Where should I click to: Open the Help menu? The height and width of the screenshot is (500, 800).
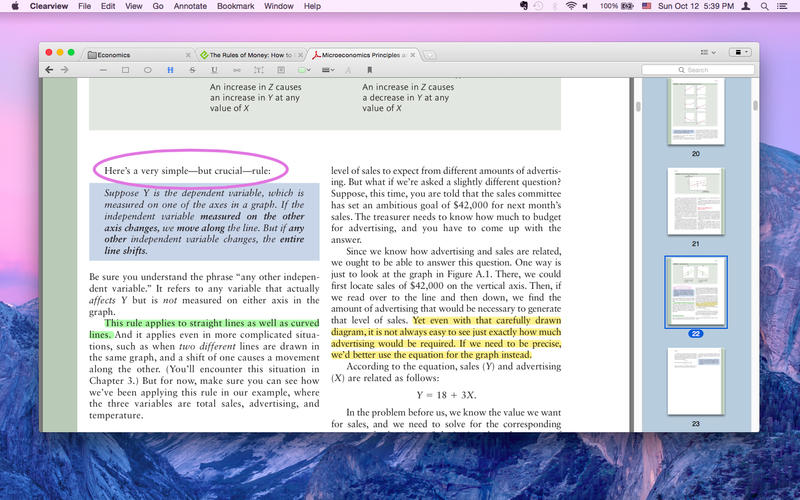pos(312,6)
